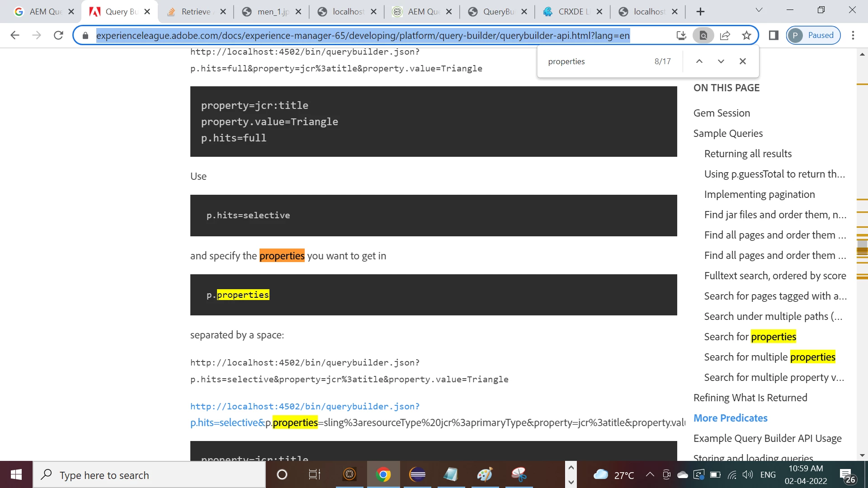Image resolution: width=868 pixels, height=488 pixels.
Task: Switch to the Retrieve tab
Action: (195, 12)
